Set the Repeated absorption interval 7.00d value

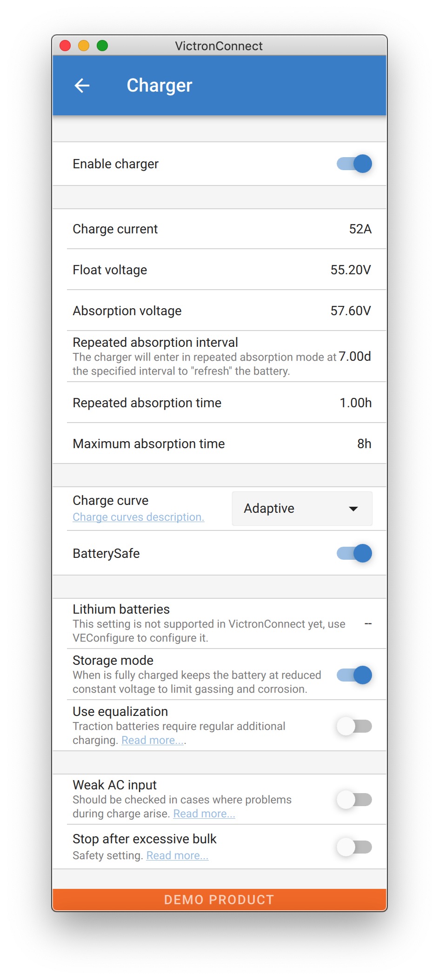355,357
